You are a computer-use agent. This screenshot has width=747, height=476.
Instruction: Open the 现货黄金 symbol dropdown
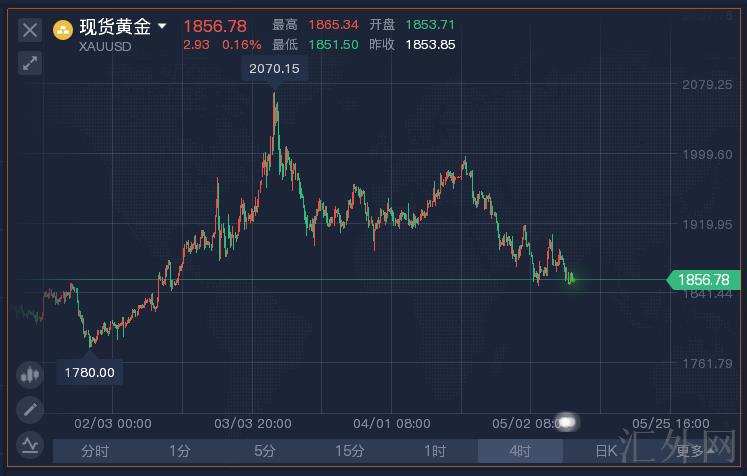click(162, 27)
